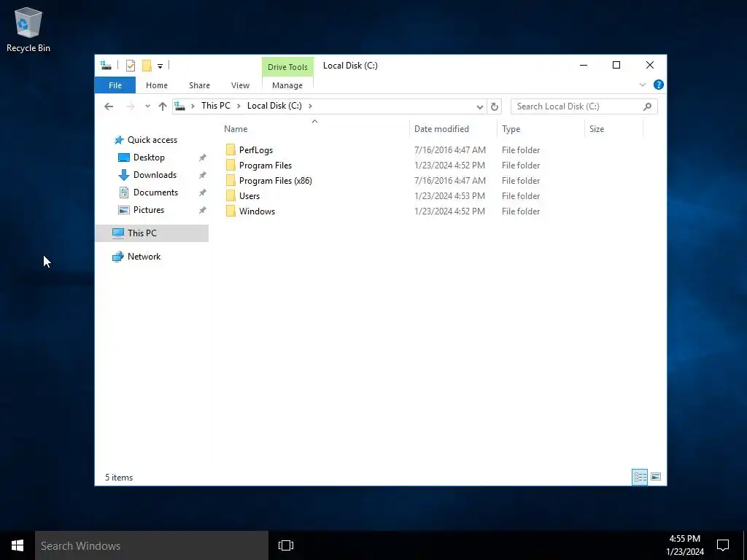Open Downloads in Quick access
This screenshot has height=560, width=747.
[x=155, y=175]
